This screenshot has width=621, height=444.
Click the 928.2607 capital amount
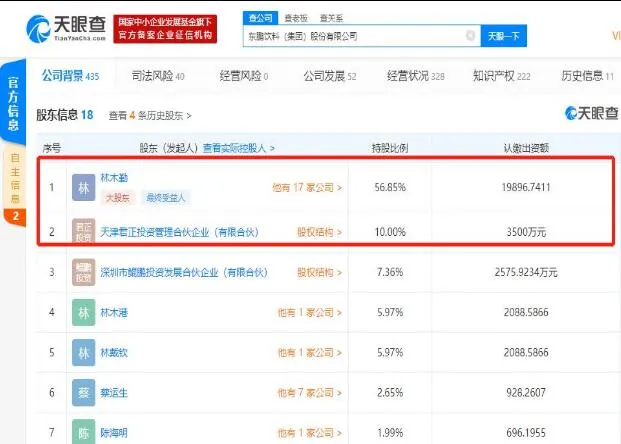(x=526, y=393)
